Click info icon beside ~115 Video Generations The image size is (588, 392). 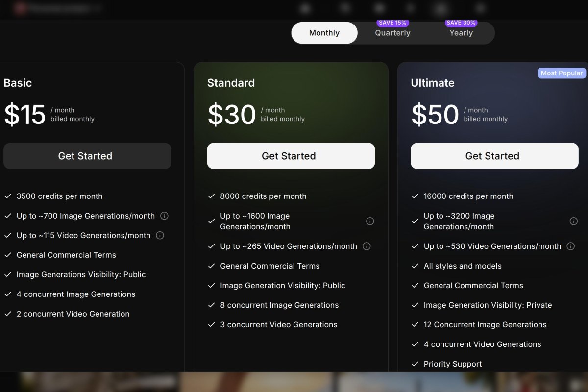160,235
